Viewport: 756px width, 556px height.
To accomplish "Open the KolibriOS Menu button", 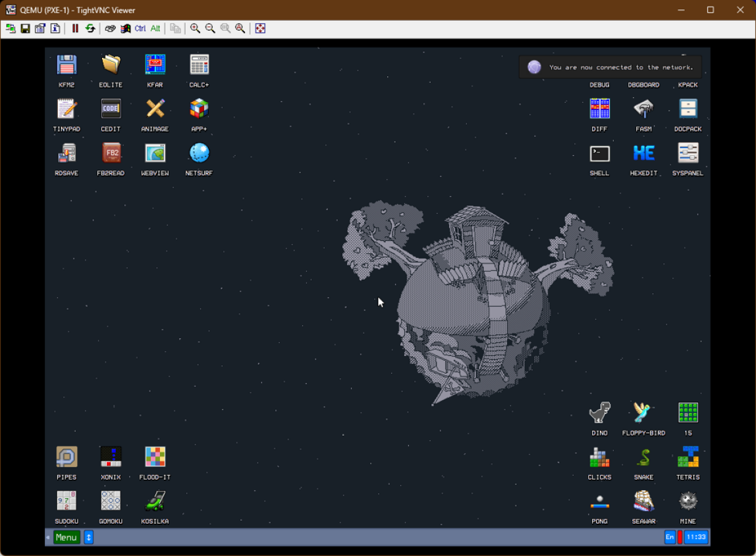I will tap(67, 538).
